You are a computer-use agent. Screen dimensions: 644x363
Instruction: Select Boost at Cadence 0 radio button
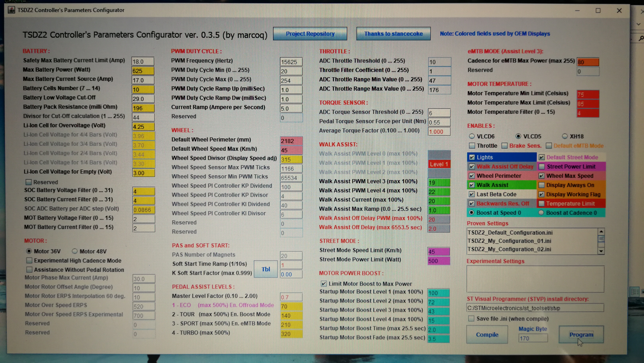(x=541, y=213)
